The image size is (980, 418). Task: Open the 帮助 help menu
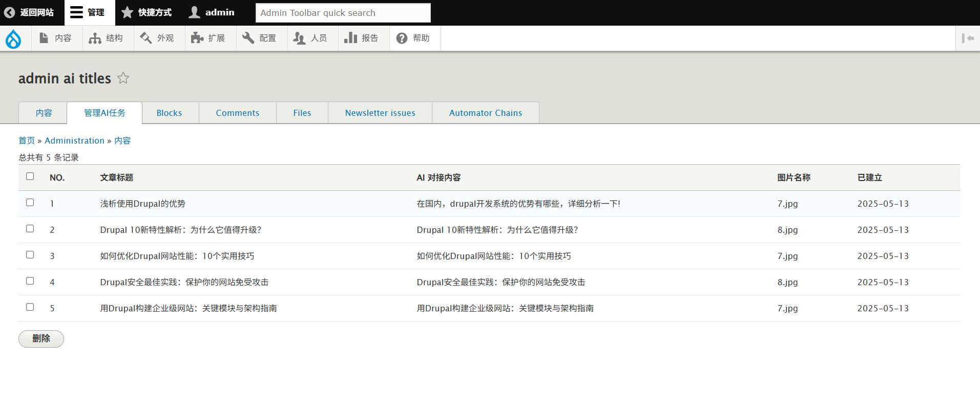click(415, 38)
